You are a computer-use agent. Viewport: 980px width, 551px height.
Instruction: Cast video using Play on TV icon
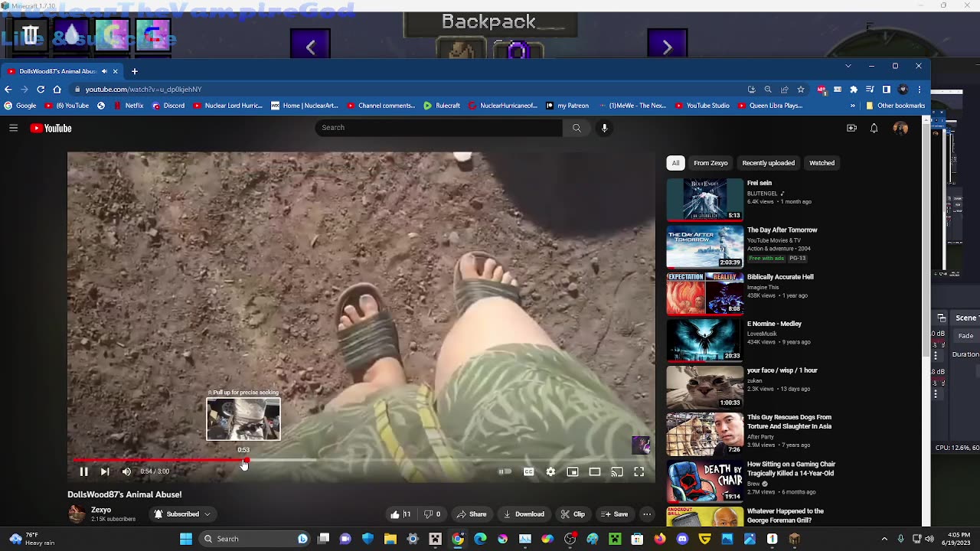617,471
